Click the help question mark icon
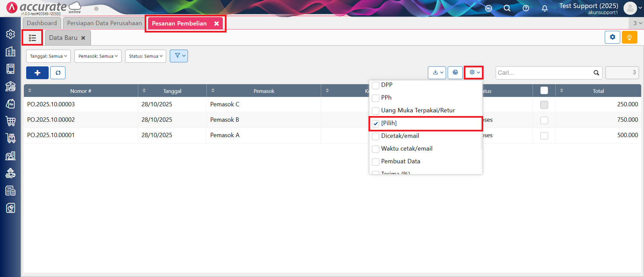The width and height of the screenshot is (644, 277). click(x=526, y=8)
